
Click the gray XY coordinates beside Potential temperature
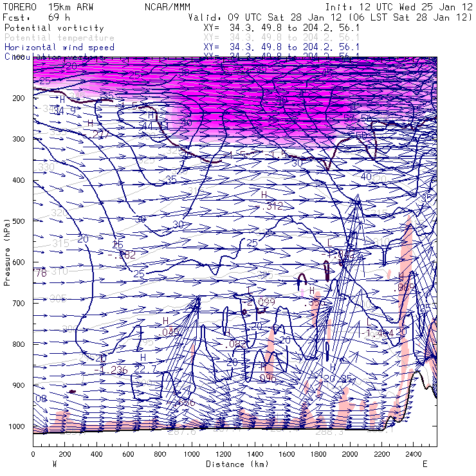click(281, 38)
